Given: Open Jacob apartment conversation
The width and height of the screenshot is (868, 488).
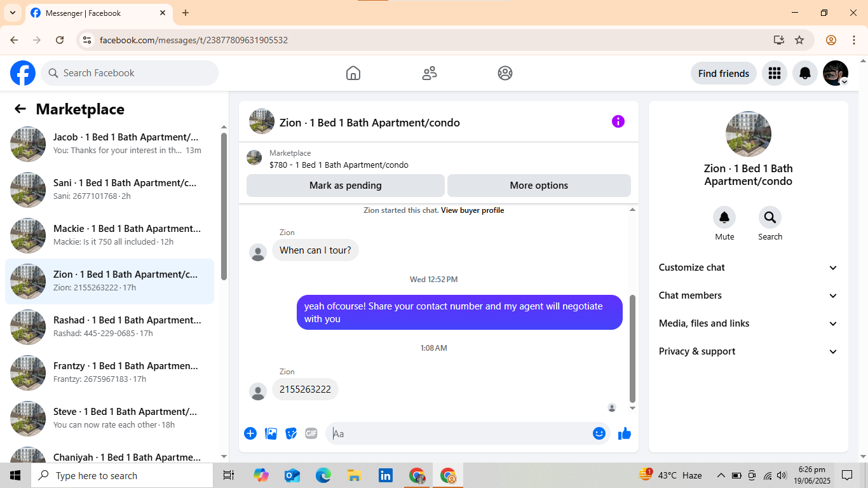Looking at the screenshot, I should pos(109,144).
